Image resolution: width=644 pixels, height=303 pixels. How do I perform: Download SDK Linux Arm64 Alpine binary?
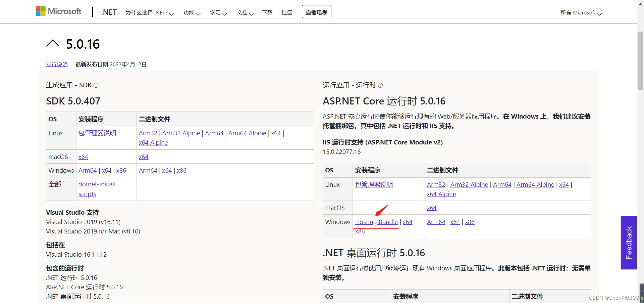[247, 133]
